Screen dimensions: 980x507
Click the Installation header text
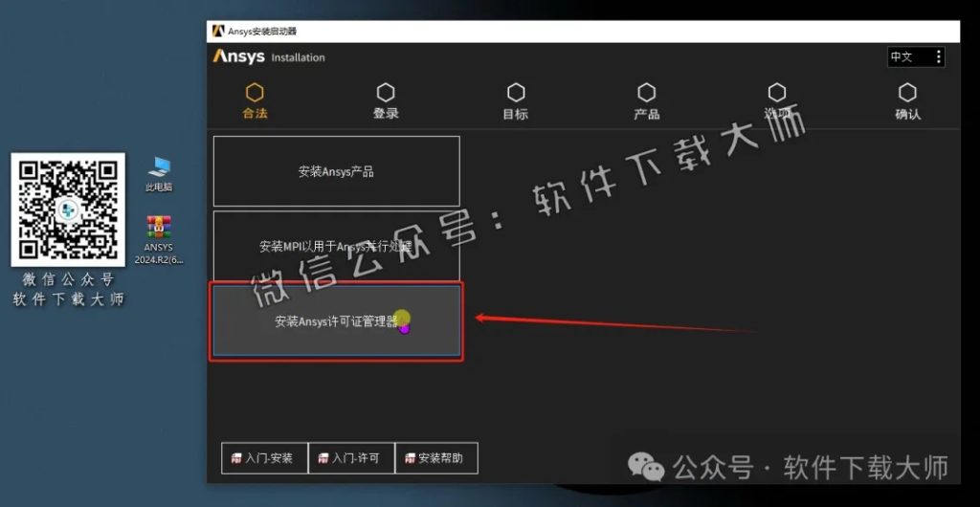point(299,57)
